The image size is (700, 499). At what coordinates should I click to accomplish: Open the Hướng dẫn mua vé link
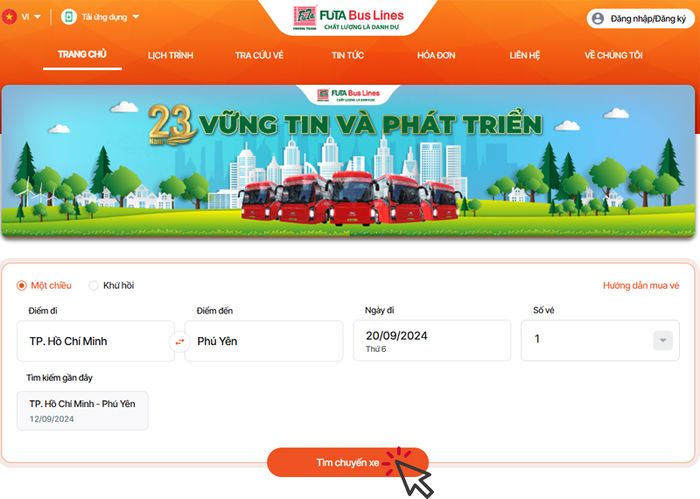click(641, 286)
